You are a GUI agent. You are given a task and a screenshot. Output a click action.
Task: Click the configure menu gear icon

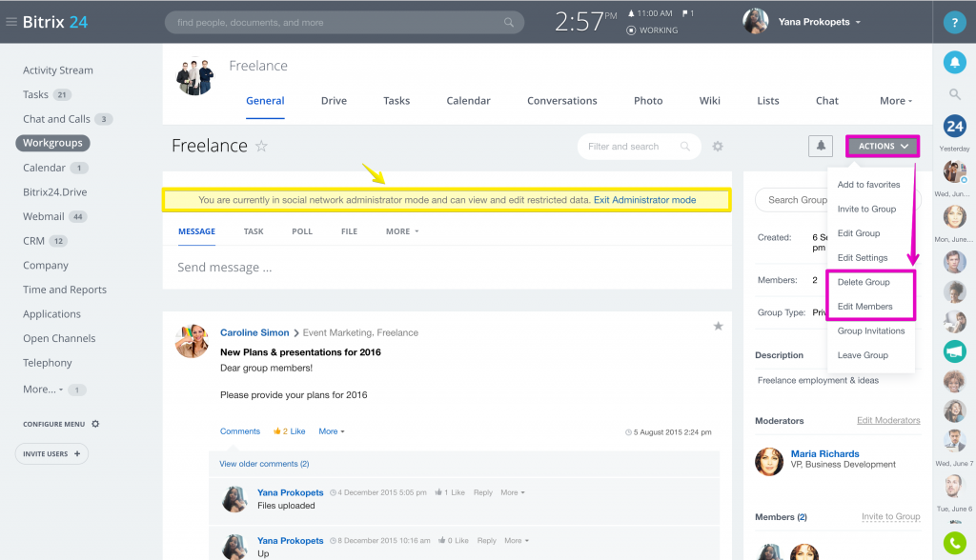pos(95,424)
